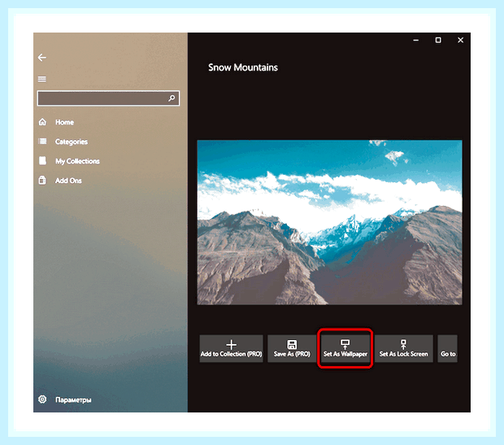
Task: Click the Home house icon
Action: 42,122
